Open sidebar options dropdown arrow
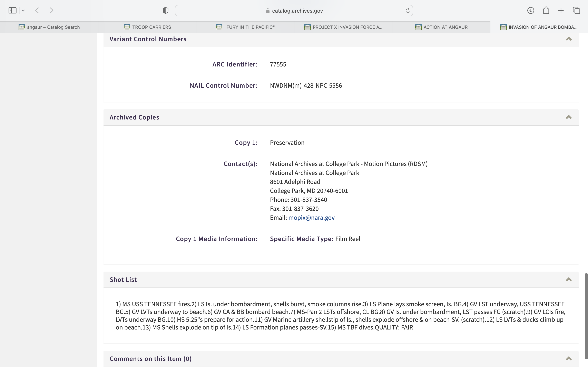 pos(23,10)
